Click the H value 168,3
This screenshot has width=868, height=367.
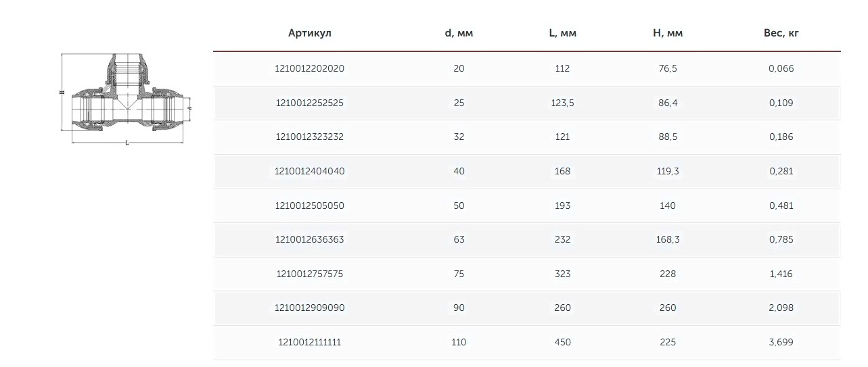pyautogui.click(x=667, y=239)
